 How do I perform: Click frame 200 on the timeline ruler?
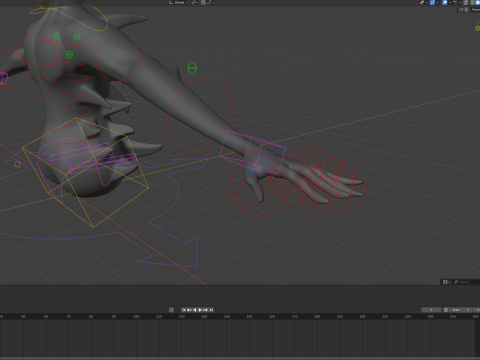(362, 316)
